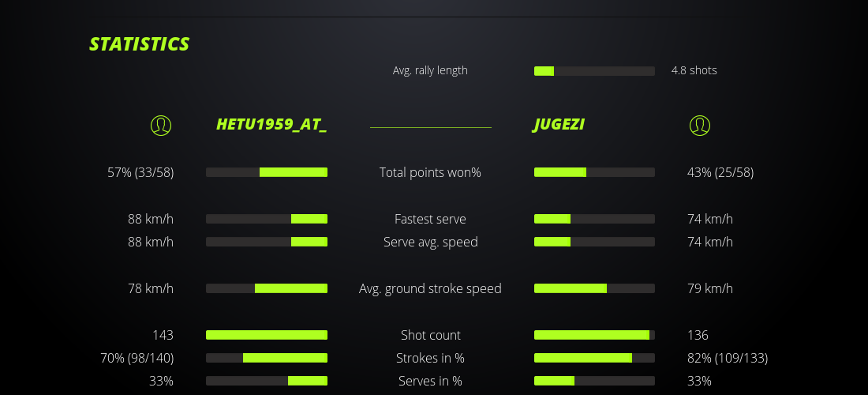Click HETU1959_AT_ shot count bar
The height and width of the screenshot is (395, 868).
coord(267,335)
